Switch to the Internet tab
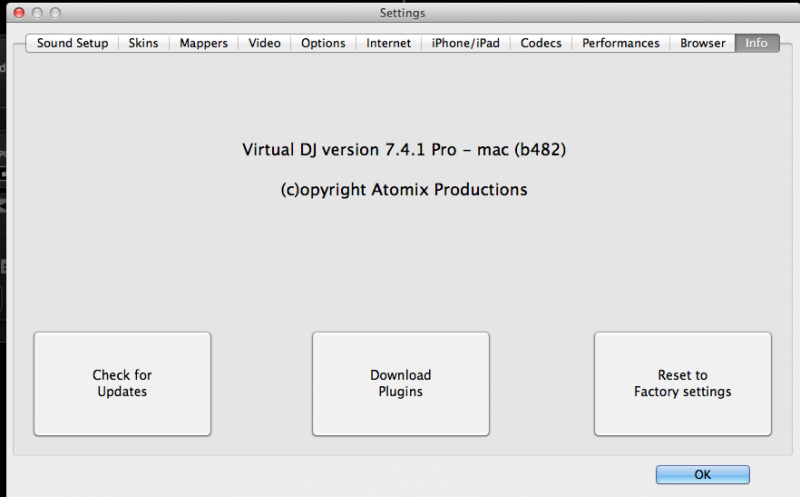Viewport: 800px width, 497px height. (388, 43)
